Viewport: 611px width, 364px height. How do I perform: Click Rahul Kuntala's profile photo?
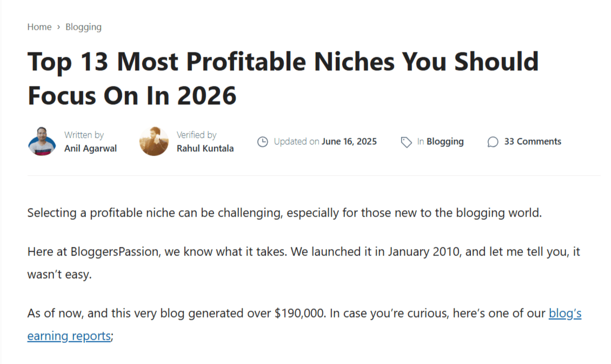[x=154, y=141]
